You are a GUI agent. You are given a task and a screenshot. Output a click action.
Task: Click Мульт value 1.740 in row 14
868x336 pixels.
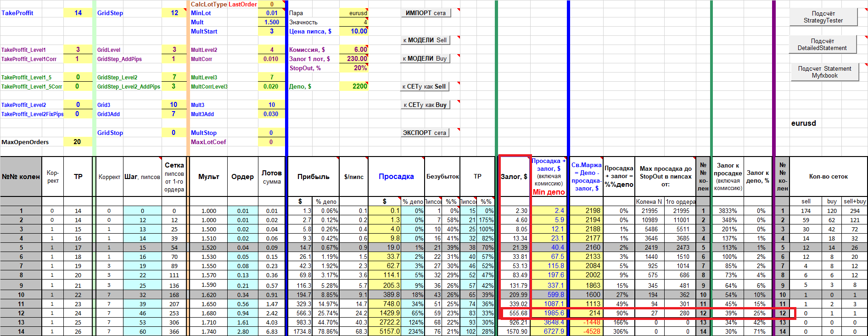(x=208, y=331)
